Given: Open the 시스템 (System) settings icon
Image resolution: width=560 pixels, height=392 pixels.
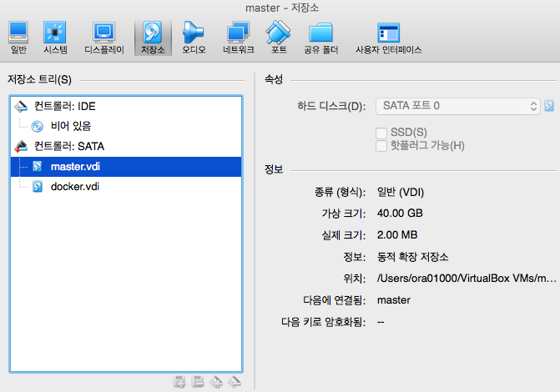Looking at the screenshot, I should tap(55, 38).
